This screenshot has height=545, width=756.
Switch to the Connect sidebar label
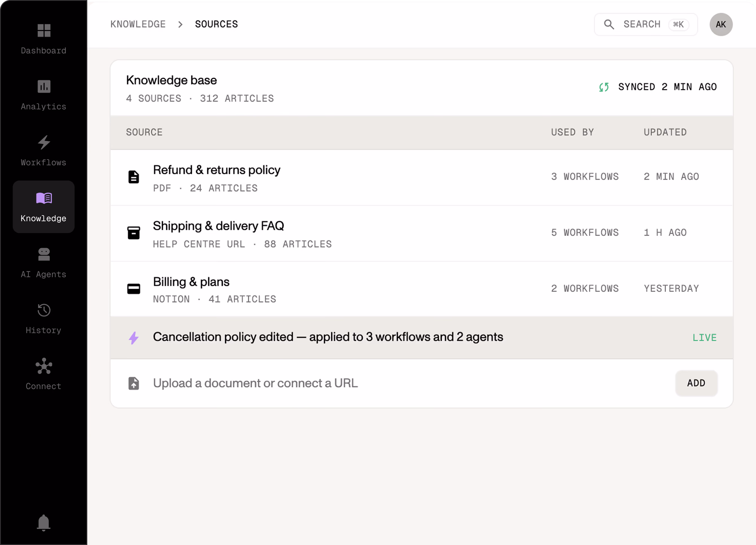[44, 386]
